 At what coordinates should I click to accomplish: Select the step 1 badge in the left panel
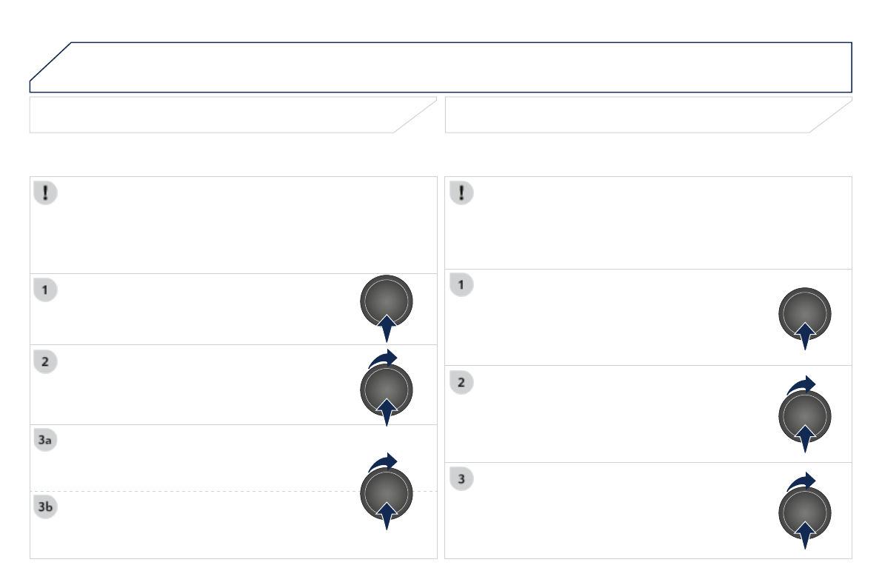coord(45,290)
